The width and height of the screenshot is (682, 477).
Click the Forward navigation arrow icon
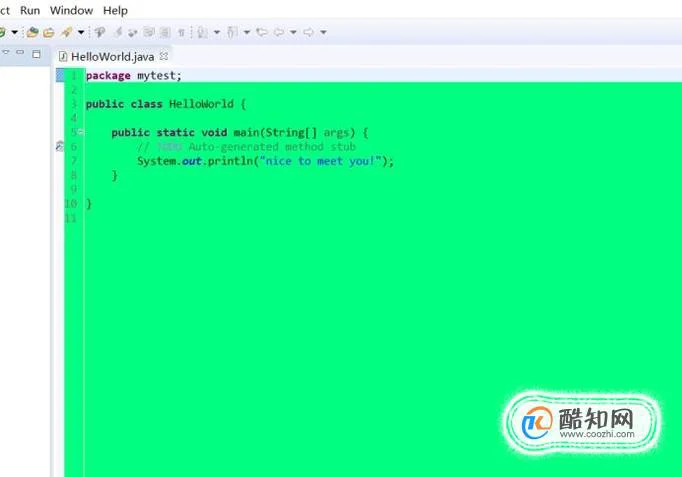tap(308, 32)
